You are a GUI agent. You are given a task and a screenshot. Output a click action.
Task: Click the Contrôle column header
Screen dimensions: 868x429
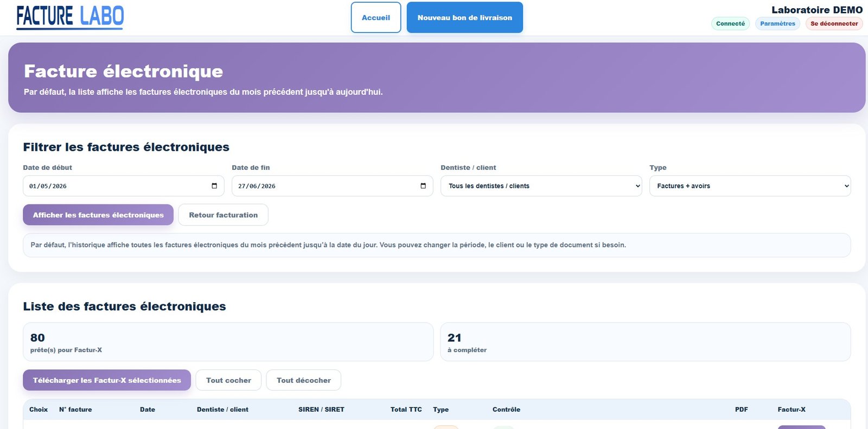pos(506,409)
